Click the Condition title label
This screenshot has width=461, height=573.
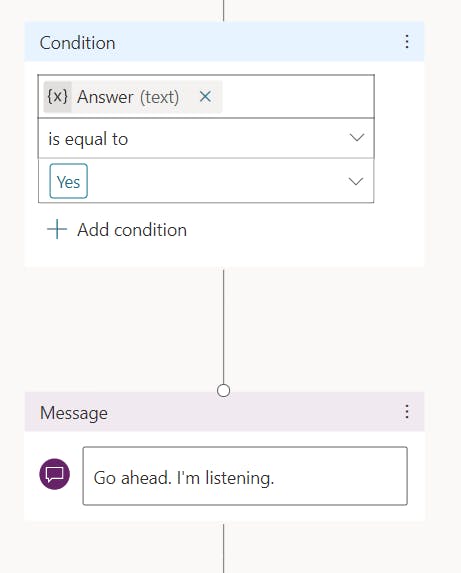point(77,43)
